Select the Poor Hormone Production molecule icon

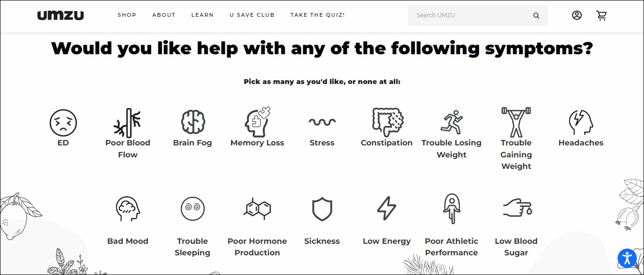[x=258, y=209]
